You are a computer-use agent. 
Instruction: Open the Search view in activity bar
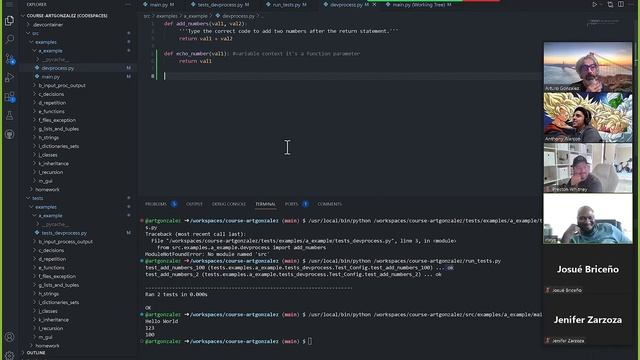(9, 40)
